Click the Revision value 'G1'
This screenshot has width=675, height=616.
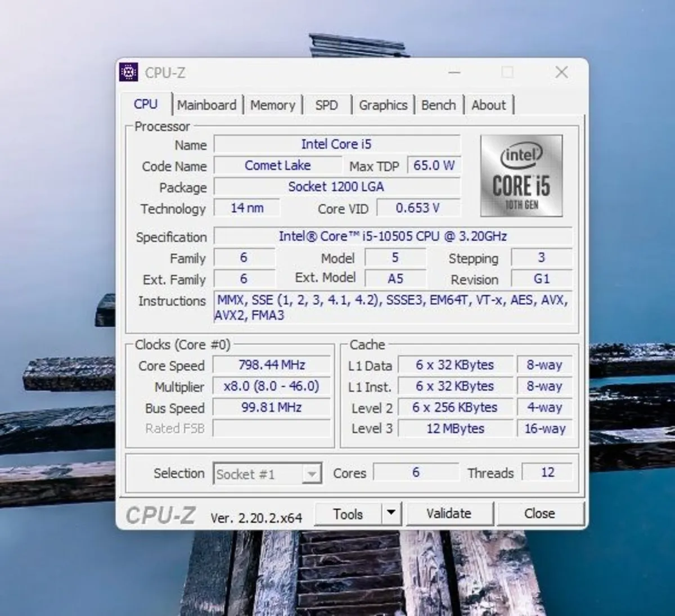[x=542, y=279]
